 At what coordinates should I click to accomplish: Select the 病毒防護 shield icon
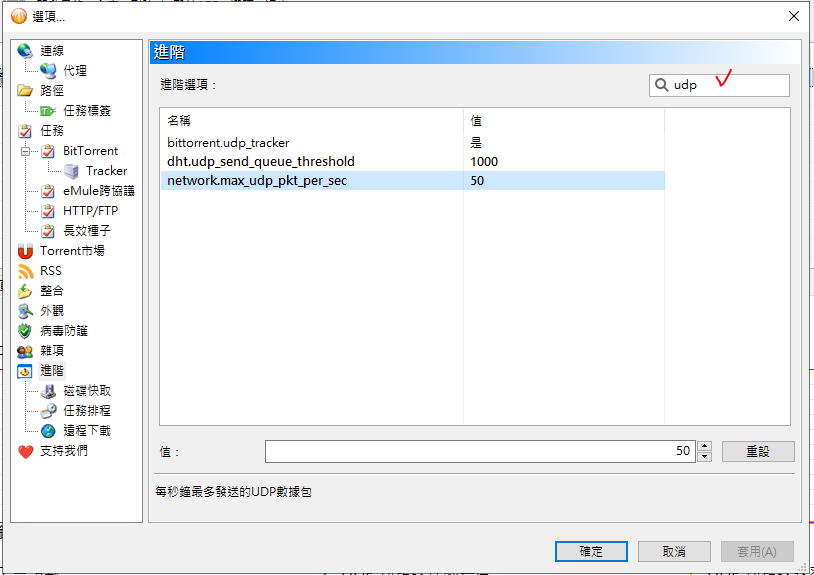click(x=24, y=331)
